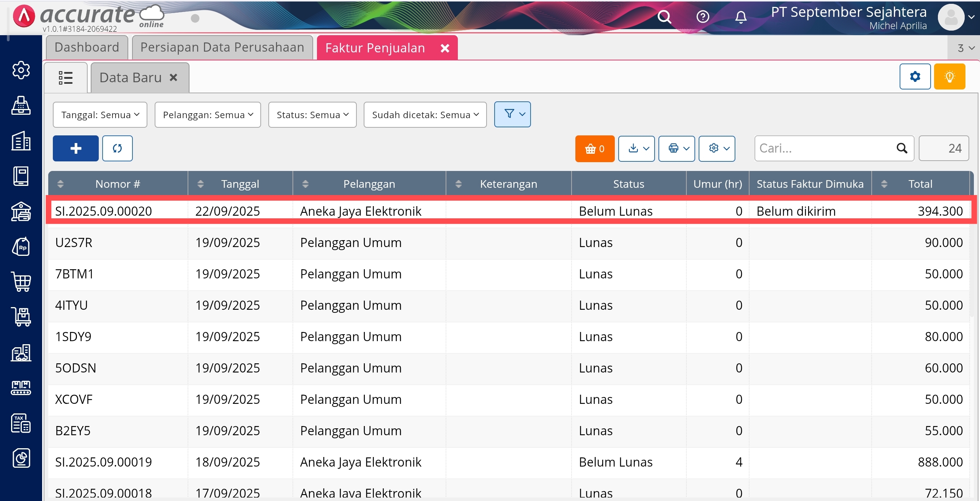Click the help question mark icon

coord(702,17)
